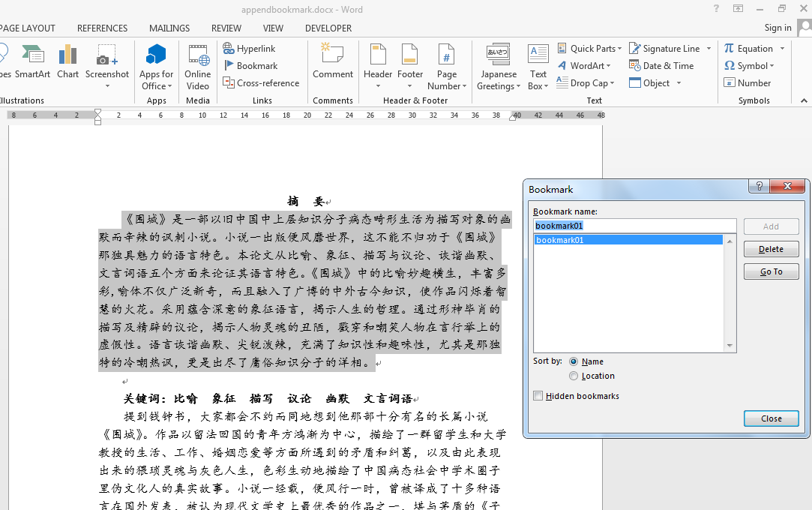This screenshot has height=510, width=812.
Task: Enable the Hidden bookmarks checkbox
Action: coord(538,396)
